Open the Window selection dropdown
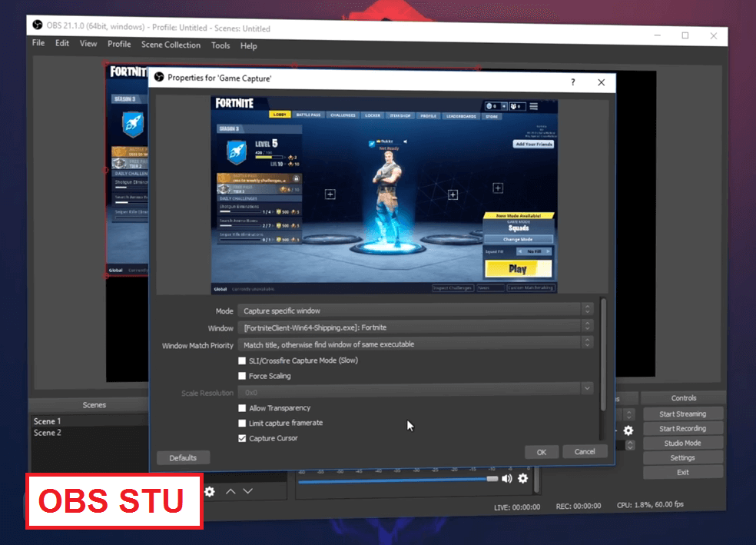Image resolution: width=756 pixels, height=545 pixels. pyautogui.click(x=415, y=327)
